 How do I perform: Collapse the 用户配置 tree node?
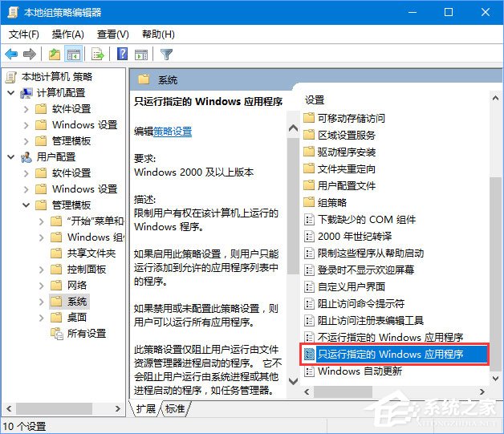click(x=11, y=157)
